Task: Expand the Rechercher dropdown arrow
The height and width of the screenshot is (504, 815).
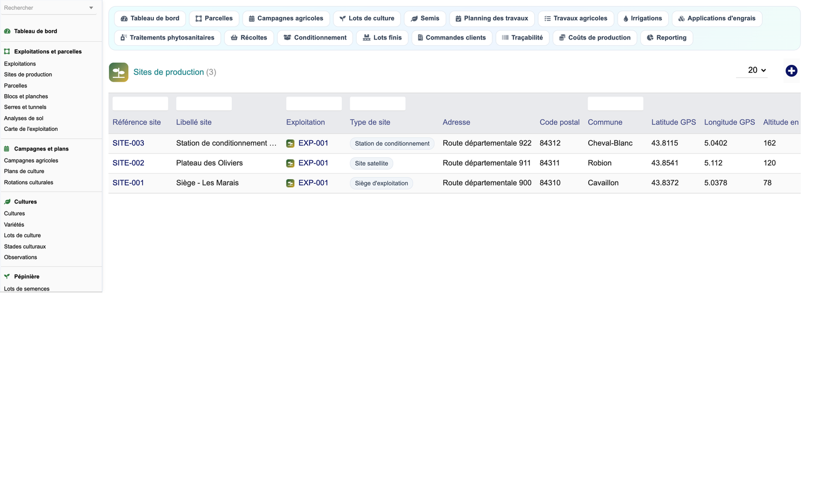Action: pyautogui.click(x=91, y=8)
